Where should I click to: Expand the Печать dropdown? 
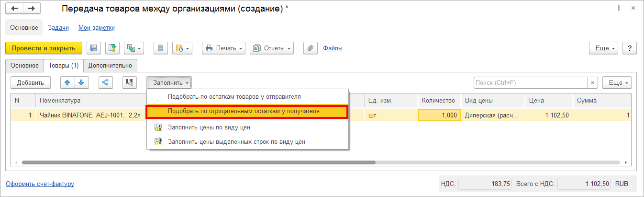[224, 48]
